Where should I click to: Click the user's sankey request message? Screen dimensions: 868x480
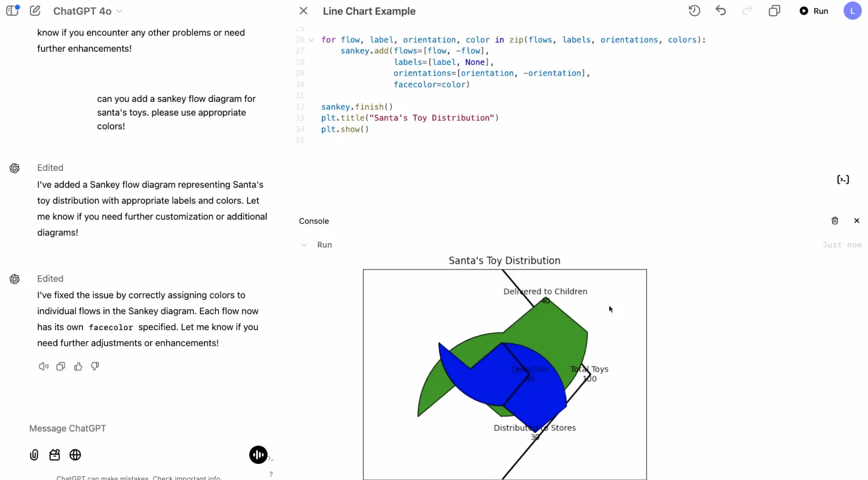(x=176, y=112)
